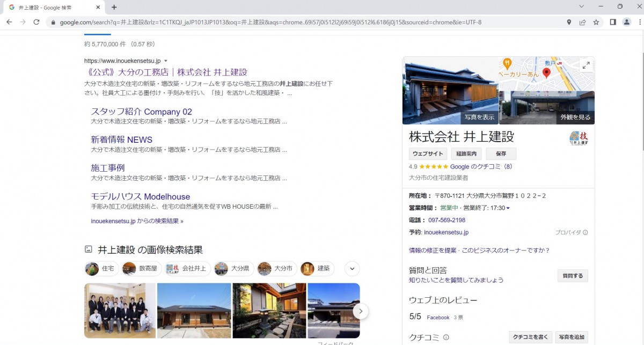Filter images by 大分市 chip
This screenshot has width=644, height=345.
[x=277, y=268]
